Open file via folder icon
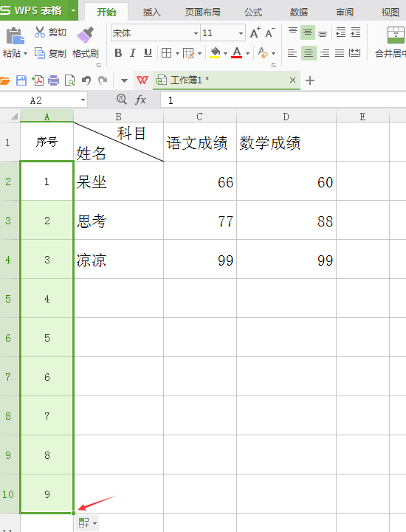 4,80
